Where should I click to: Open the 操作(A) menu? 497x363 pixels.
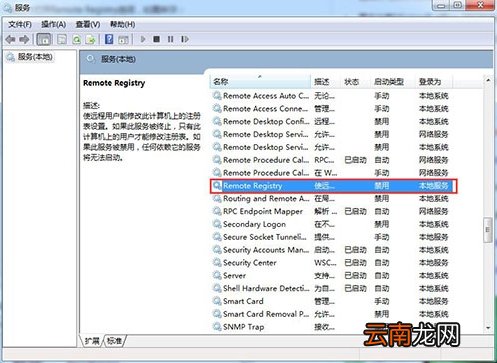(53, 24)
